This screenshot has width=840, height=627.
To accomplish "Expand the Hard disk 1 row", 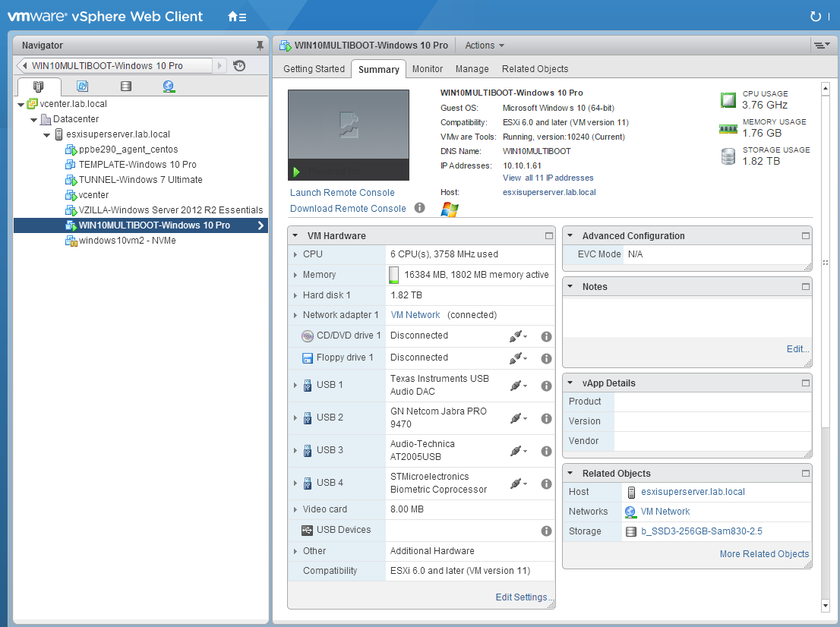I will [x=295, y=295].
